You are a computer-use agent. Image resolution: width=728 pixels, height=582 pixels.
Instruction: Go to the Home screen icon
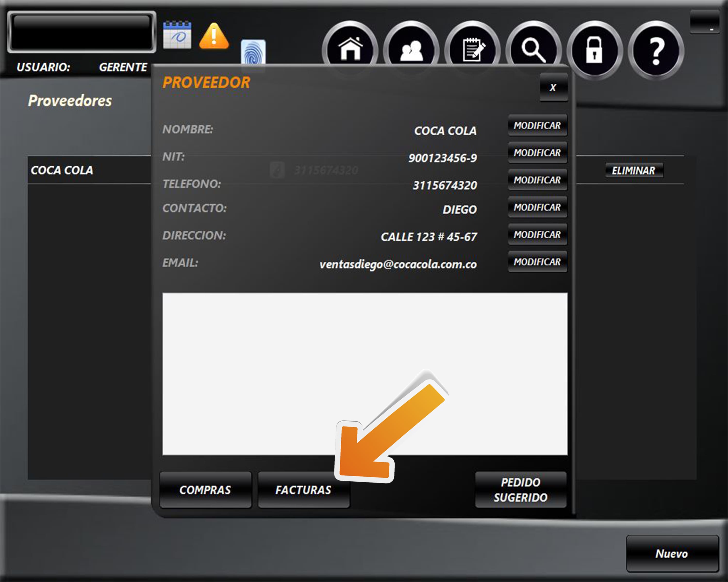tap(350, 49)
